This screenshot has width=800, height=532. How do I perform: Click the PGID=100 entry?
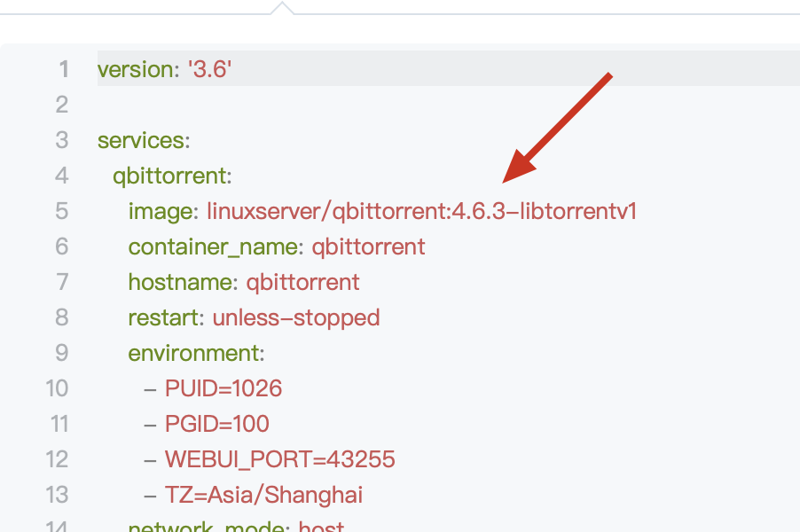pyautogui.click(x=216, y=423)
